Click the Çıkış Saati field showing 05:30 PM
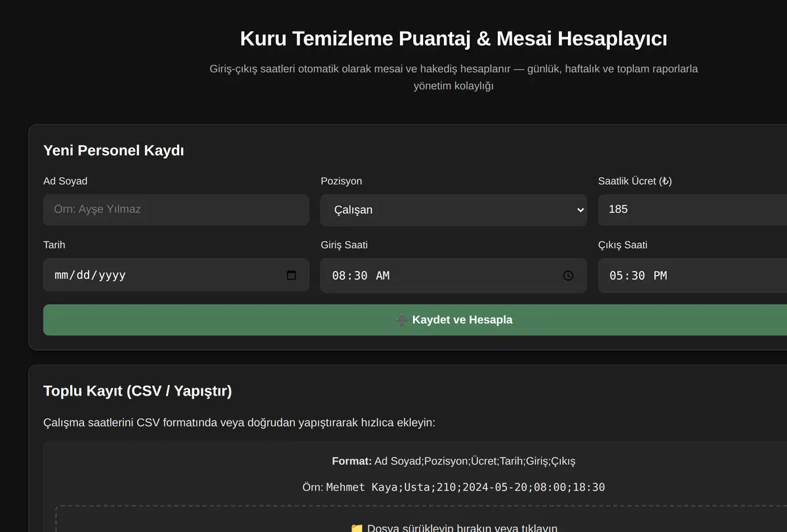 pos(693,276)
